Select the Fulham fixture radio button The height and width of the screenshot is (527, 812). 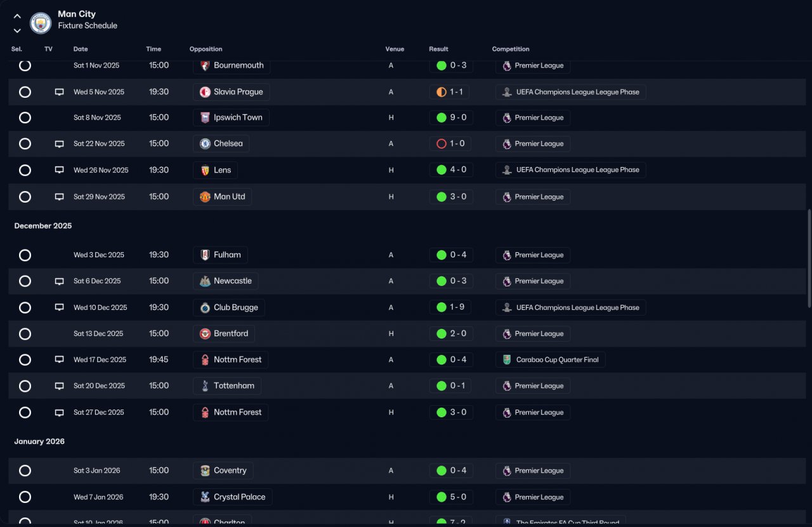pos(25,255)
